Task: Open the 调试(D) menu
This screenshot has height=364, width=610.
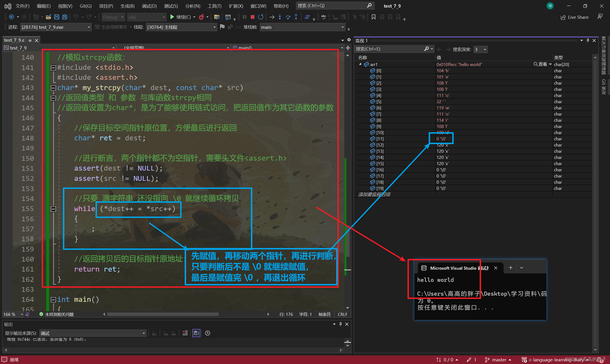Action: click(x=149, y=6)
